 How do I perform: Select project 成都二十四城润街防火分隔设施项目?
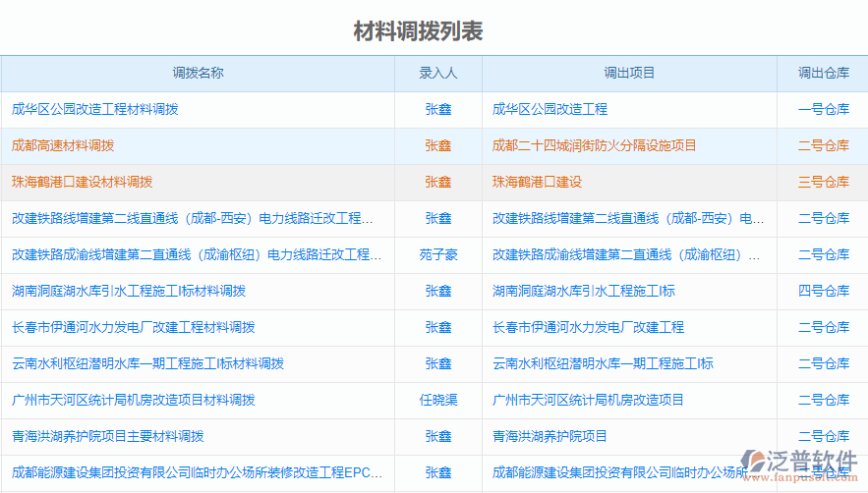pos(594,145)
